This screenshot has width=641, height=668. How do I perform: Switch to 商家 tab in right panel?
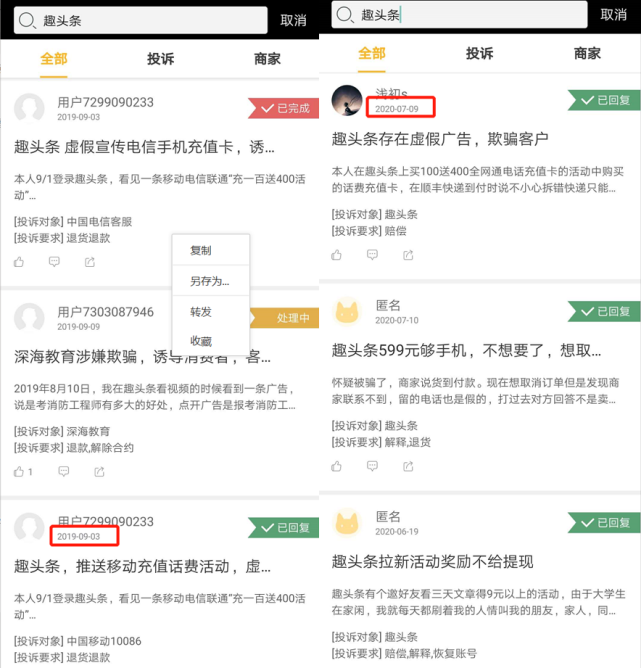pos(587,54)
